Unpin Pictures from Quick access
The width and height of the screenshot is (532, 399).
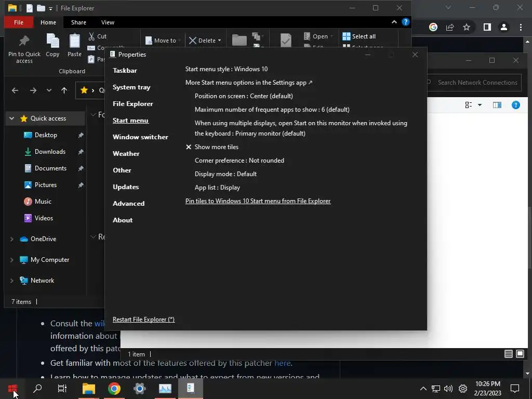81,185
